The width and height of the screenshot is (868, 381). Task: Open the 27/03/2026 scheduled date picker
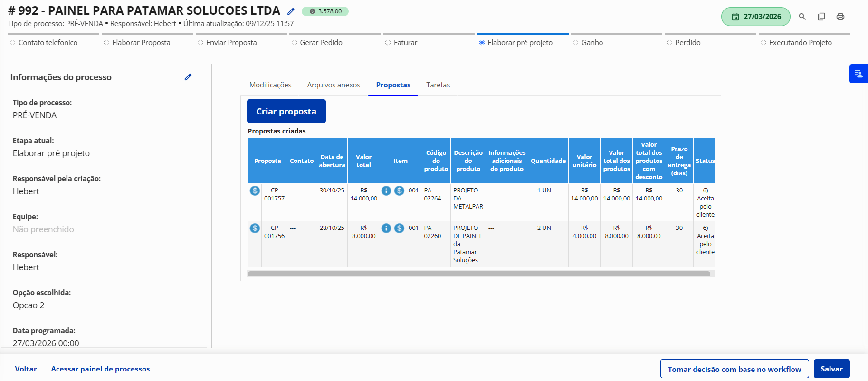[x=755, y=17]
